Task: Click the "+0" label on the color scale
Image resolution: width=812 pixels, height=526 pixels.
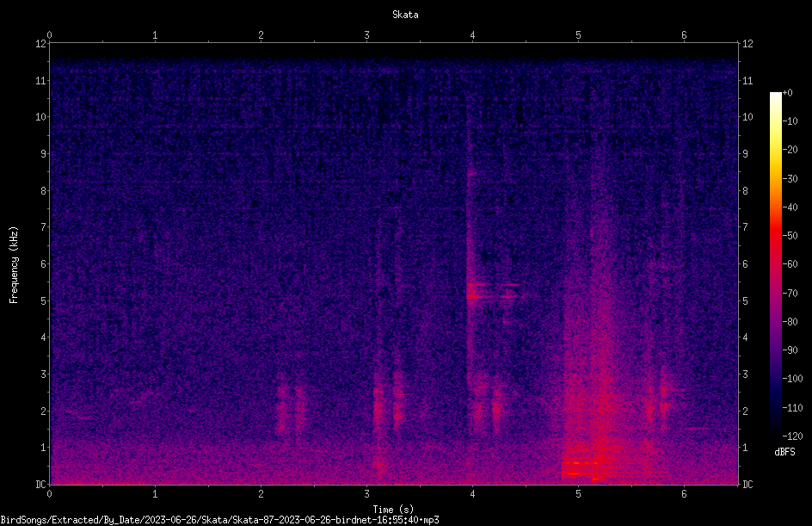Action: 788,93
